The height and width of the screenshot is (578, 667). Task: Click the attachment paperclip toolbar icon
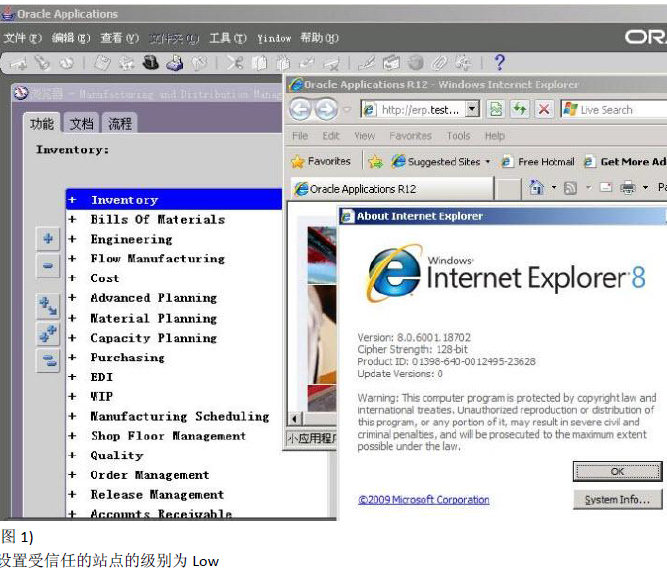pyautogui.click(x=440, y=63)
